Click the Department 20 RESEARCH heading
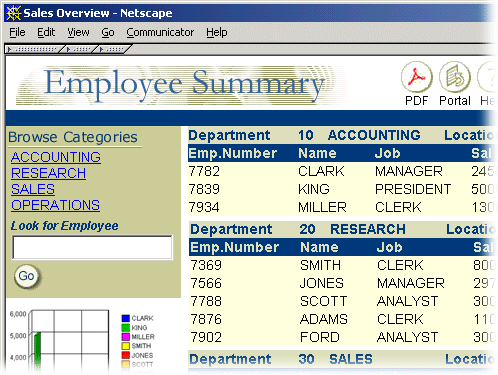Image resolution: width=498 pixels, height=375 pixels. [298, 229]
